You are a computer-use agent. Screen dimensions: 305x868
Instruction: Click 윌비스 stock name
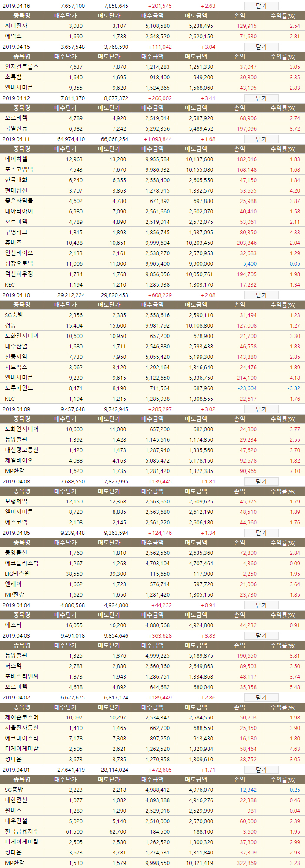(13, 811)
